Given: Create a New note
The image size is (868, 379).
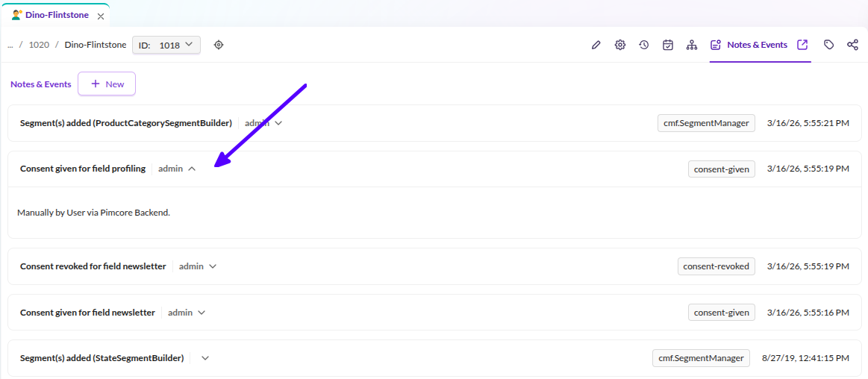Looking at the screenshot, I should click(x=107, y=84).
